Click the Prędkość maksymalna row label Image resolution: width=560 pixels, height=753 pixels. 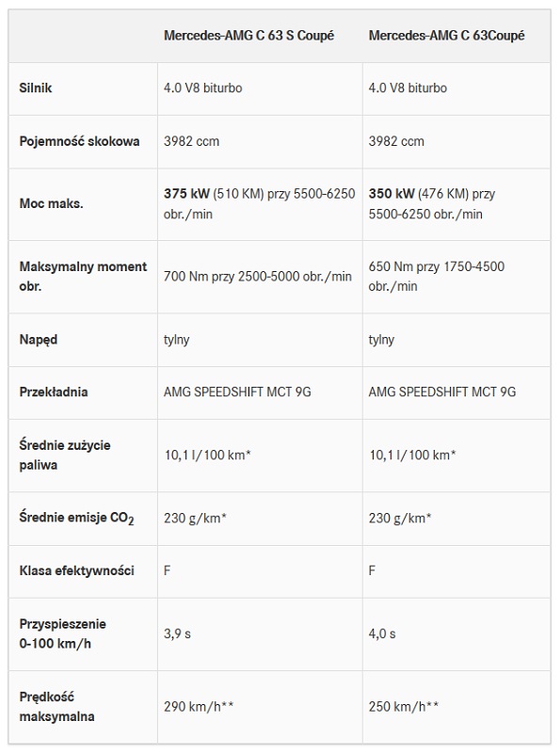(x=56, y=707)
